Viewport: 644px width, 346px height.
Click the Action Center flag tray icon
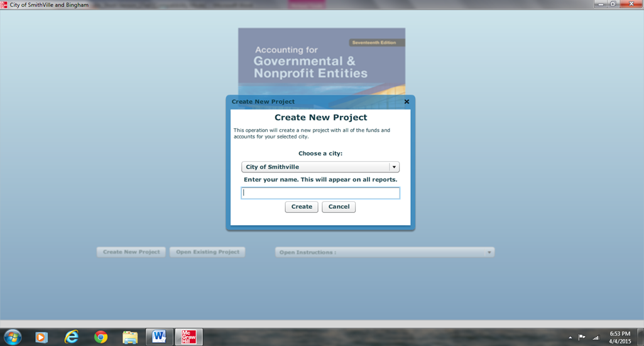coord(582,337)
